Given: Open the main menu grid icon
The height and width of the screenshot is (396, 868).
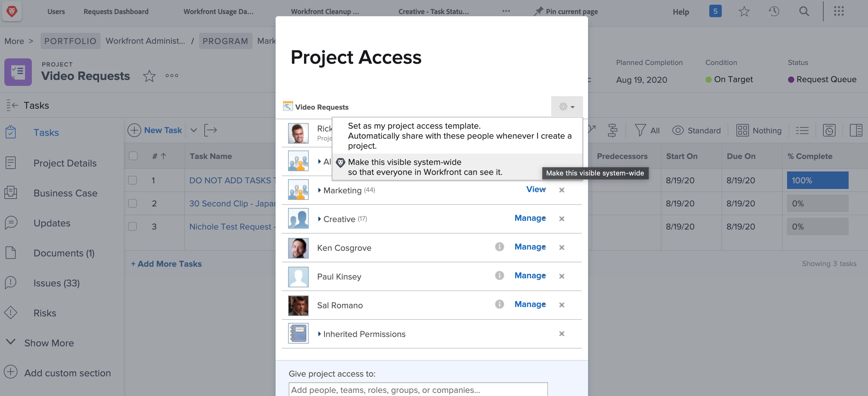Looking at the screenshot, I should pyautogui.click(x=839, y=12).
